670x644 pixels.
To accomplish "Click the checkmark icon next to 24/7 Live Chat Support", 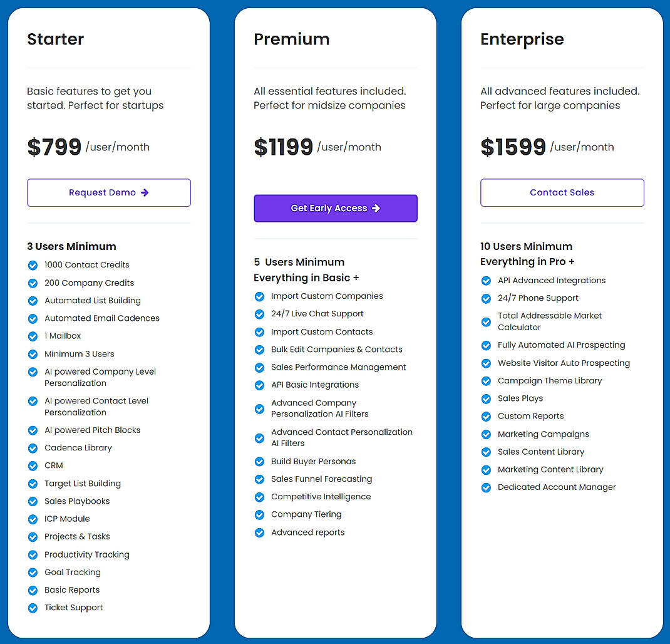I will 259,314.
